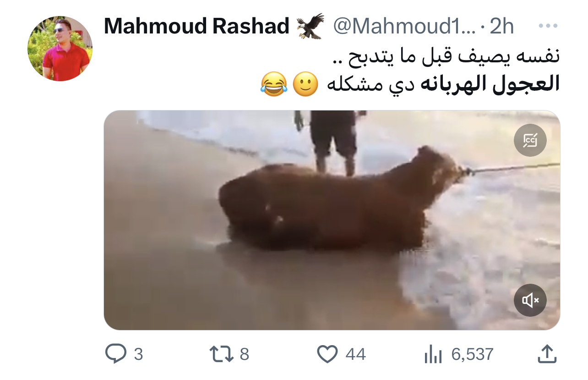Like the tweet with the heart icon
The image size is (588, 380).
pos(327,354)
